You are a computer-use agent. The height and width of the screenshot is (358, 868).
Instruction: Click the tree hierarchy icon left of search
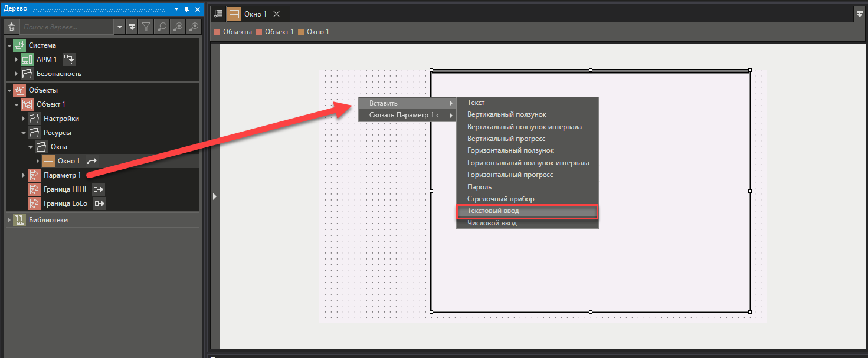(x=11, y=27)
